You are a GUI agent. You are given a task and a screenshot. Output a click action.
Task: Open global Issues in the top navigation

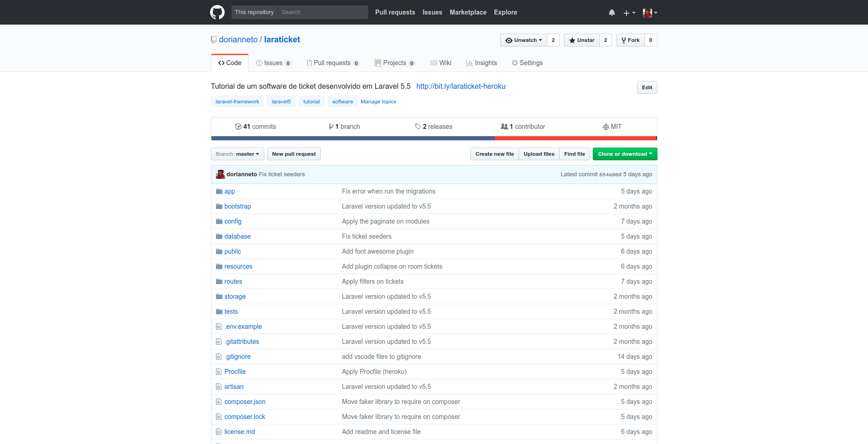[x=432, y=12]
